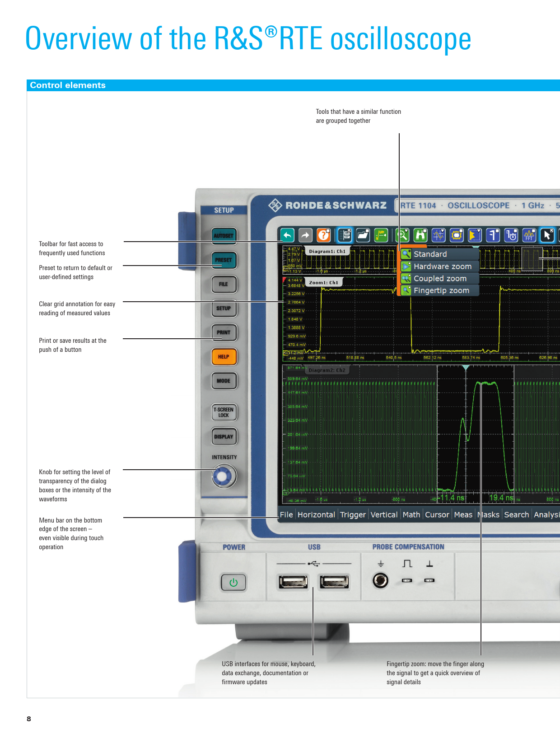Select the FFT tool icon
The image size is (560, 747).
[x=529, y=235]
